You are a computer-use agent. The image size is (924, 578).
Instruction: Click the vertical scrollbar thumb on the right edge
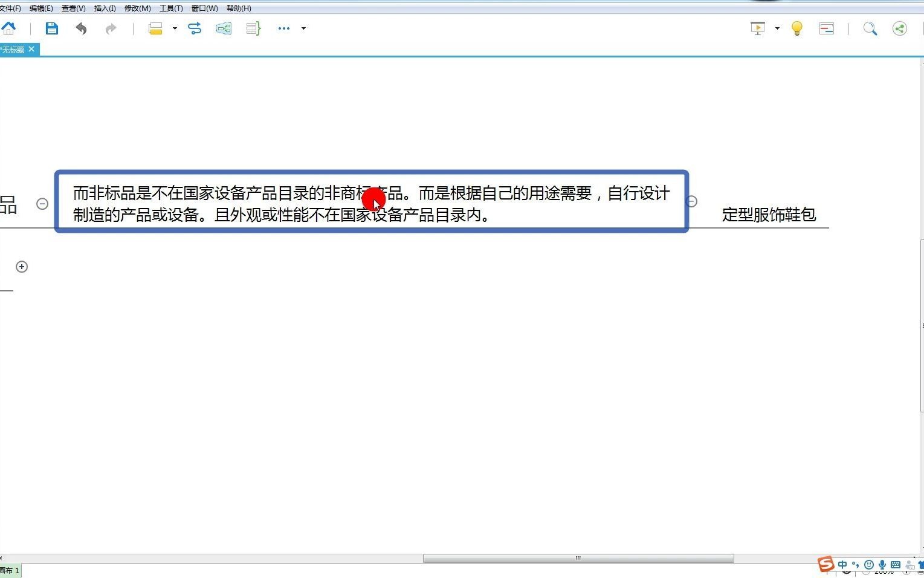922,326
